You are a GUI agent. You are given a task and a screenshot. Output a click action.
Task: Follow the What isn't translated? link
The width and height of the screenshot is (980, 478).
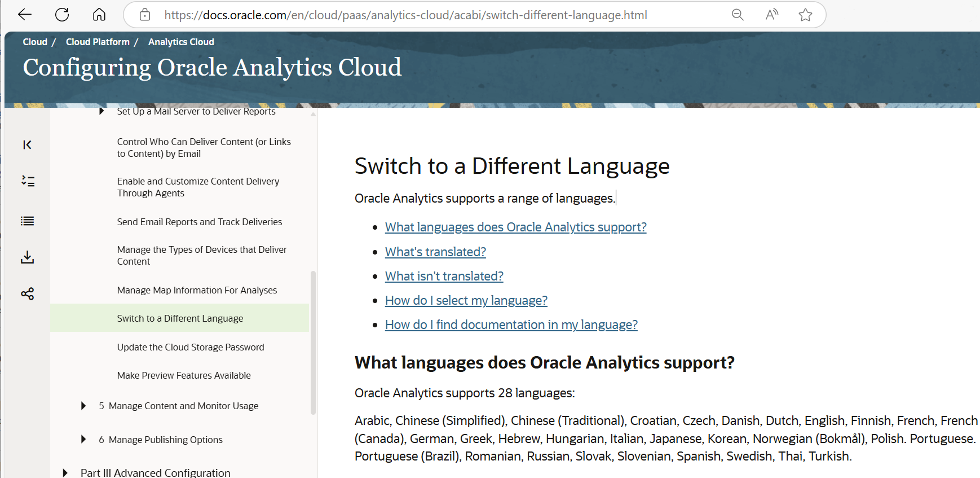444,276
